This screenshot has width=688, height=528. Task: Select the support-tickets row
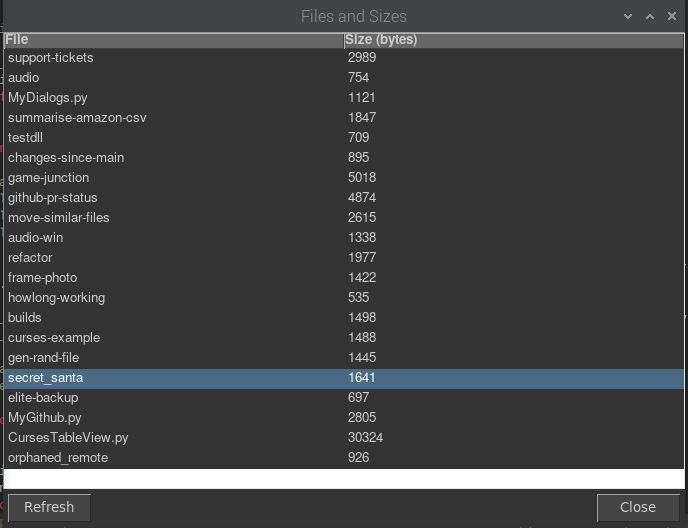tap(344, 57)
